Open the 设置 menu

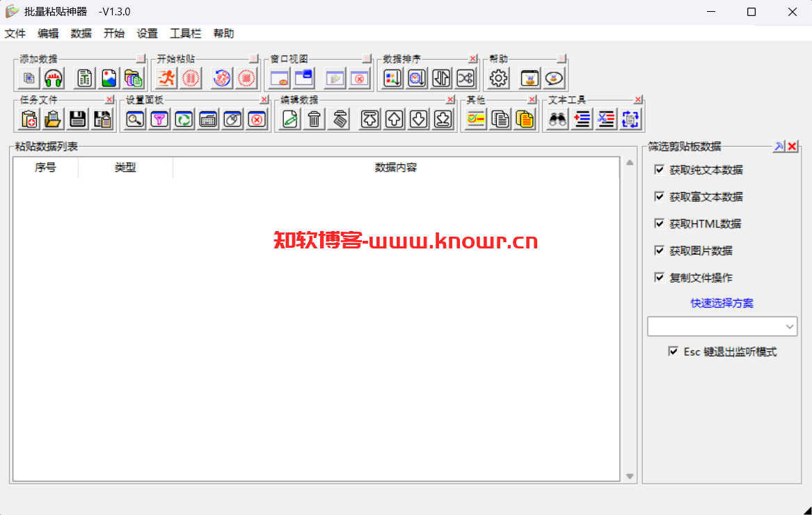[x=147, y=33]
